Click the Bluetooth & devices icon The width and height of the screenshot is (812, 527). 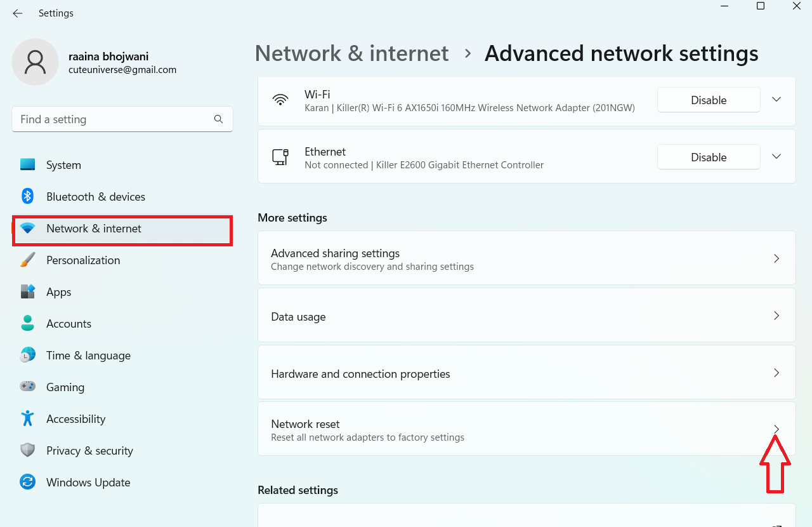tap(27, 196)
